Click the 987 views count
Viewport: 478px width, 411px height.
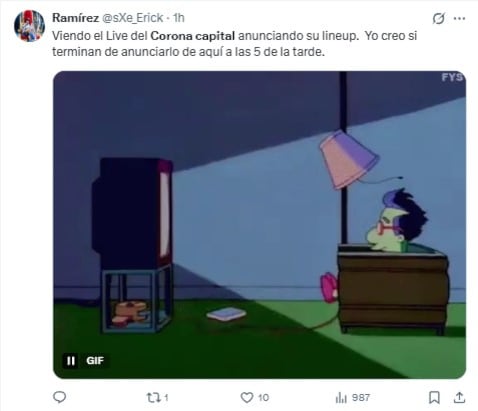(361, 397)
